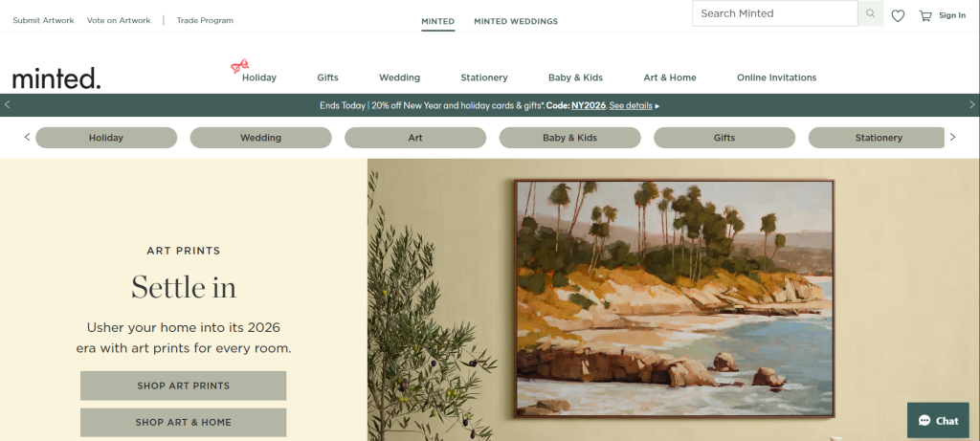Click the Shop Art & Home button
This screenshot has height=441, width=980.
point(183,422)
